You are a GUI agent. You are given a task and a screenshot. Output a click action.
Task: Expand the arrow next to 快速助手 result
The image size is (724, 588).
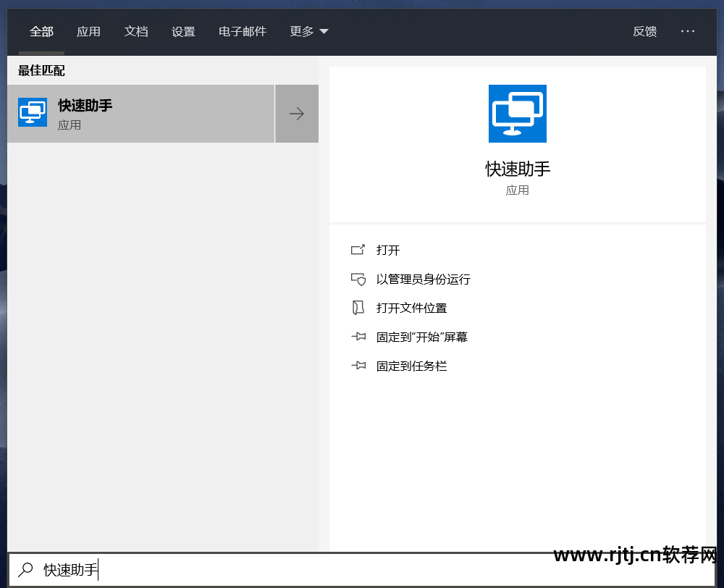click(297, 114)
